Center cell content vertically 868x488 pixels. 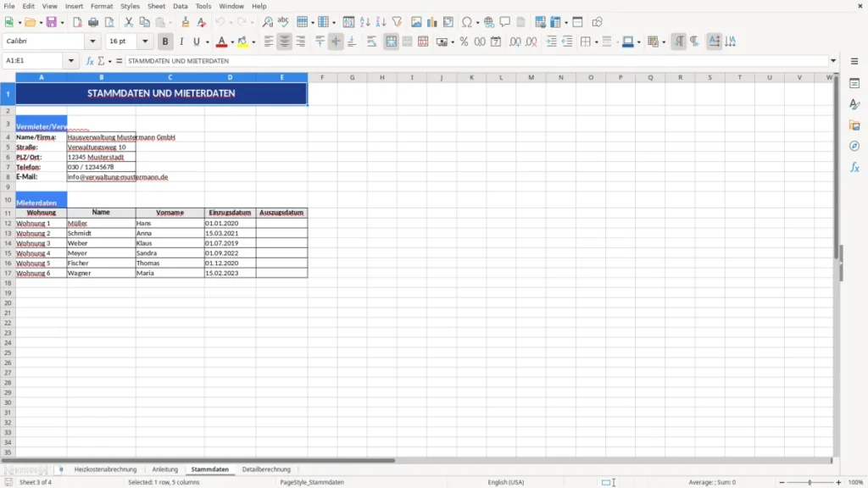pyautogui.click(x=336, y=42)
